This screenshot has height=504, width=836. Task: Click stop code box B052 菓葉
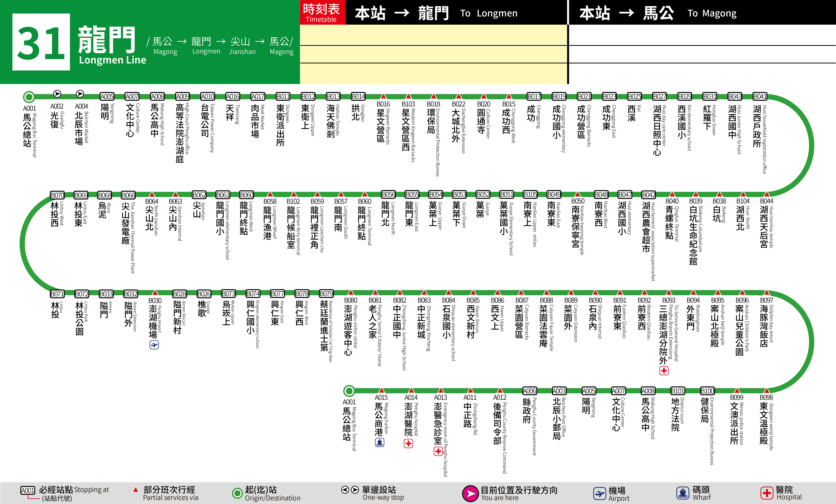point(483,195)
